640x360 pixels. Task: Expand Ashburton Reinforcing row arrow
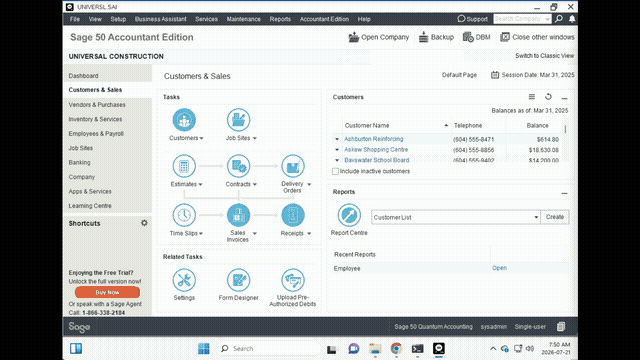pyautogui.click(x=337, y=139)
